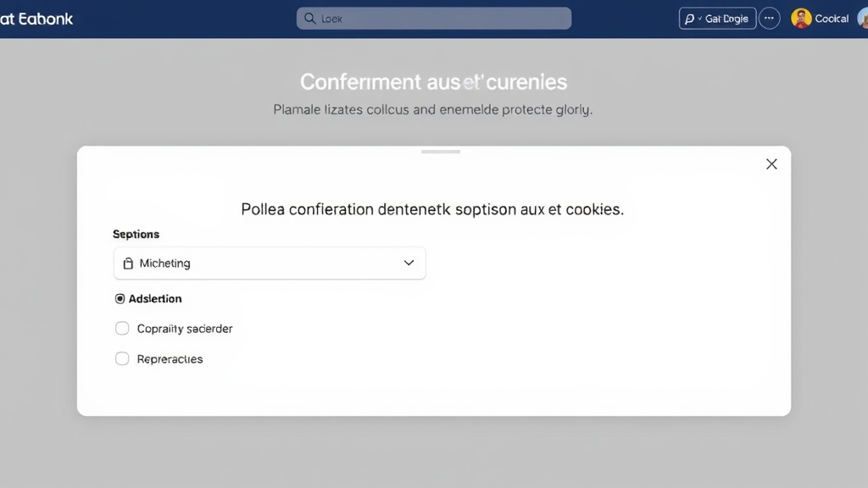Click the avatar at the far right edge

coord(861,17)
